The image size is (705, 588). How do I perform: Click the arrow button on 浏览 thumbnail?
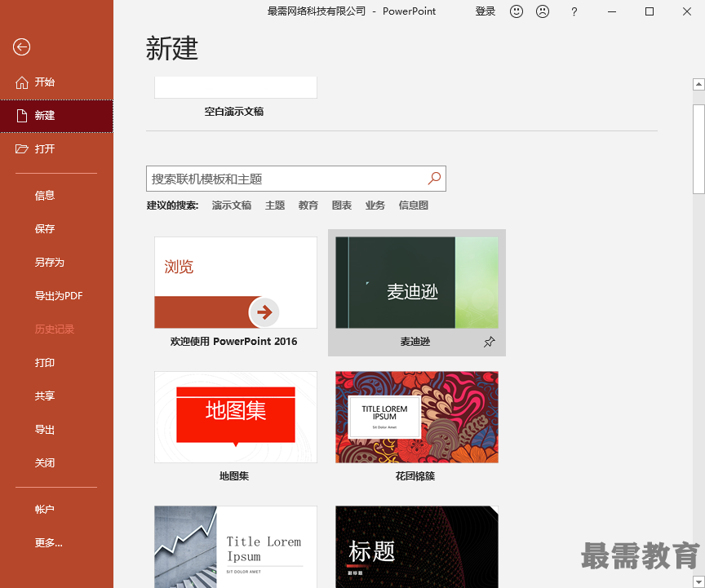264,312
